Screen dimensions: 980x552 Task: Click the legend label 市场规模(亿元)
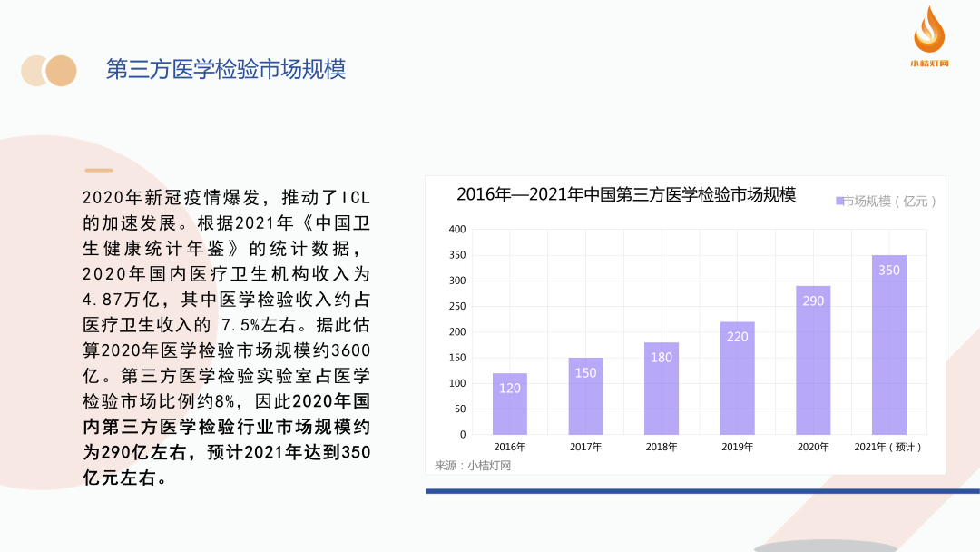coord(890,202)
